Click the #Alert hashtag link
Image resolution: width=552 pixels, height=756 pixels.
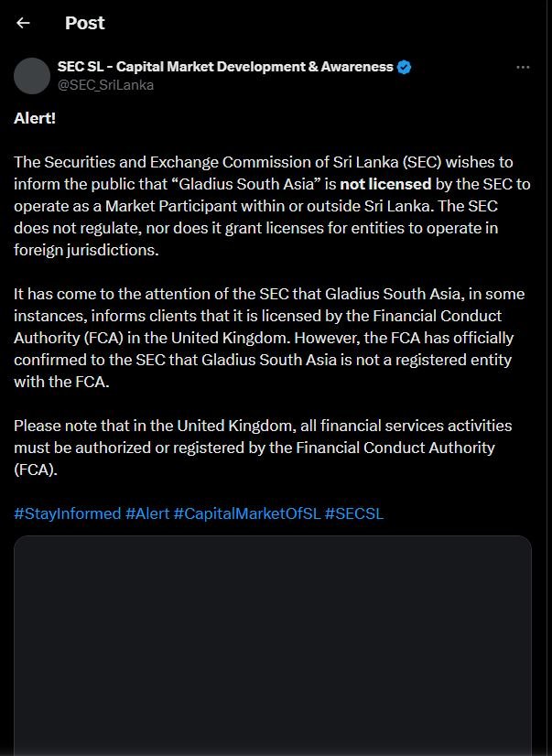coord(147,513)
